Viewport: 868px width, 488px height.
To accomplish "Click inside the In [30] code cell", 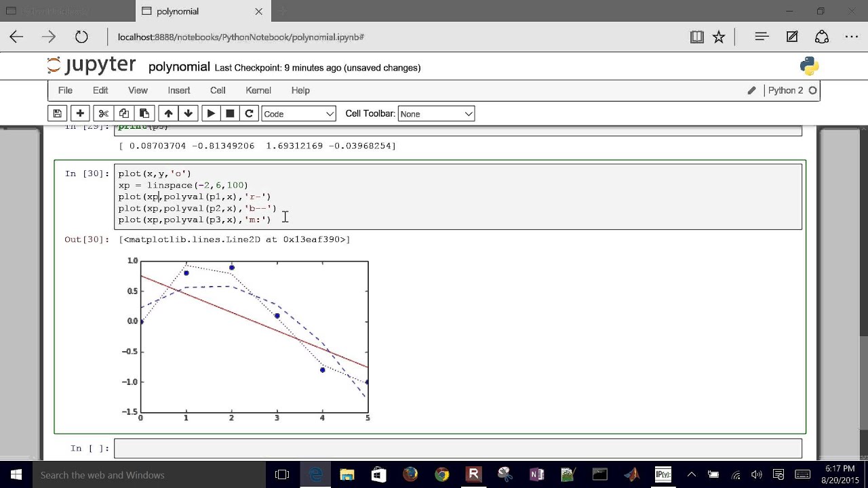I will 458,197.
